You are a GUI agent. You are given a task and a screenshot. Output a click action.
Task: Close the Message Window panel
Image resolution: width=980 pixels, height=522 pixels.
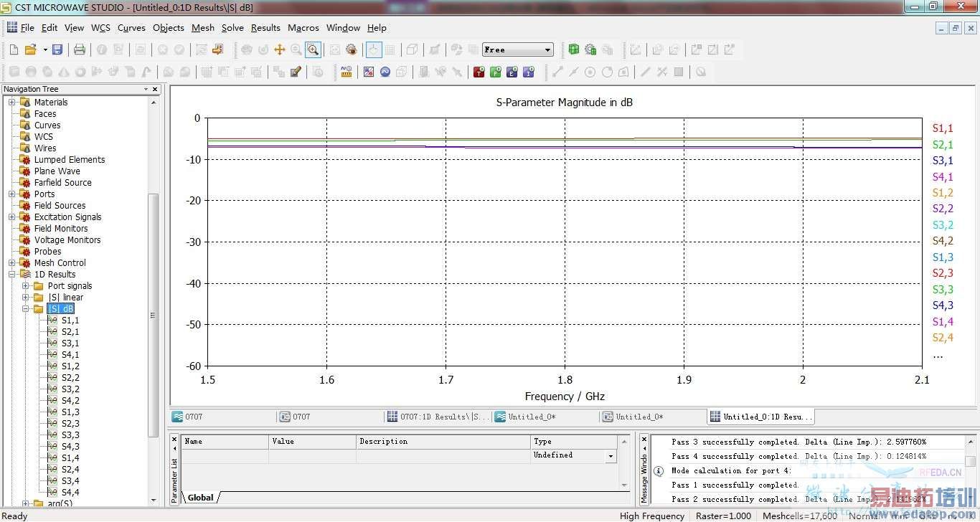(x=644, y=439)
